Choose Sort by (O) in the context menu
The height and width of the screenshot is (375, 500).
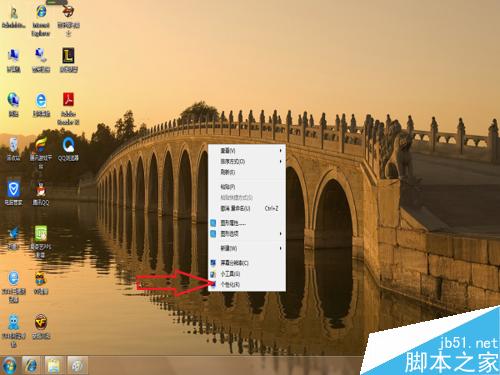pyautogui.click(x=247, y=161)
